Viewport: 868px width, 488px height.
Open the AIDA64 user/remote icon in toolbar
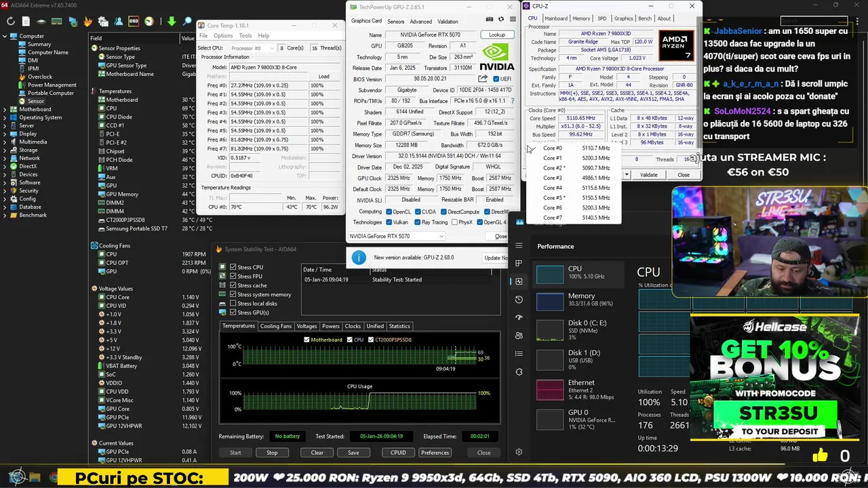pos(119,22)
